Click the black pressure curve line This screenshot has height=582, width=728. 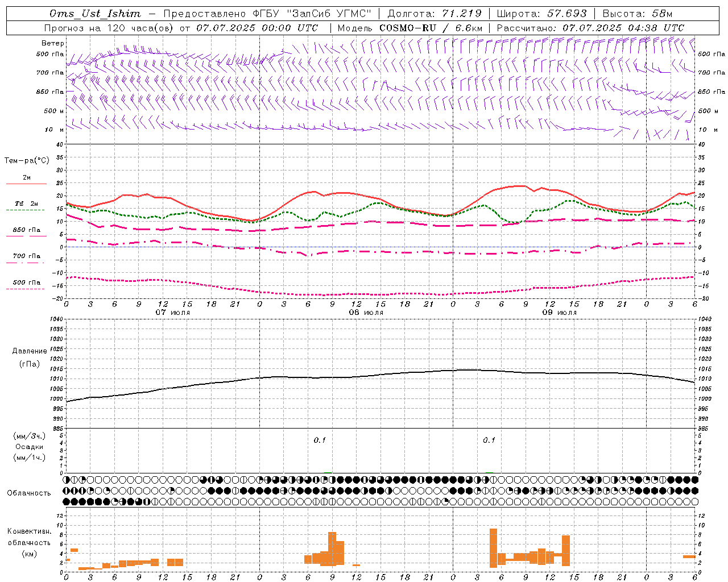tap(381, 375)
